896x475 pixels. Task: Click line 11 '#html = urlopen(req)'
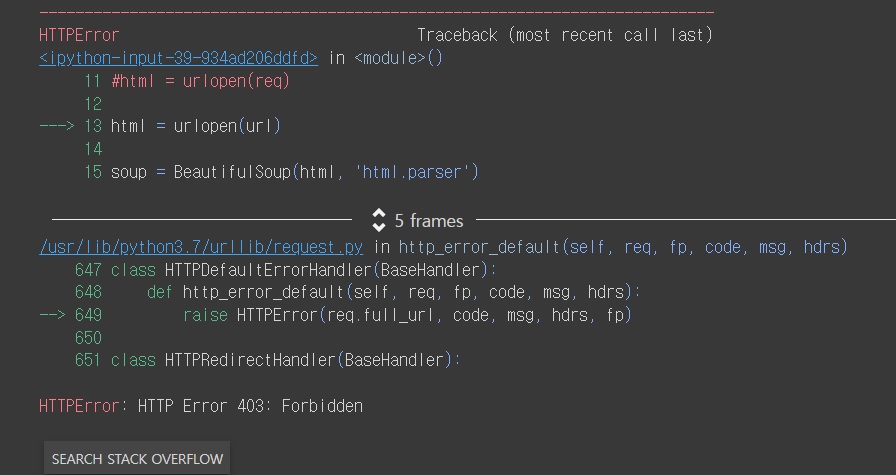click(201, 81)
